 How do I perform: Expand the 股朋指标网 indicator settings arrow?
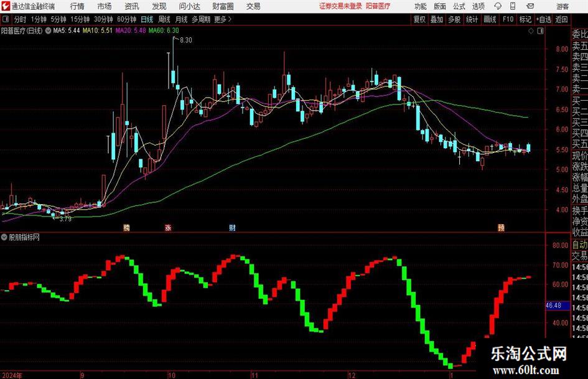(4, 237)
